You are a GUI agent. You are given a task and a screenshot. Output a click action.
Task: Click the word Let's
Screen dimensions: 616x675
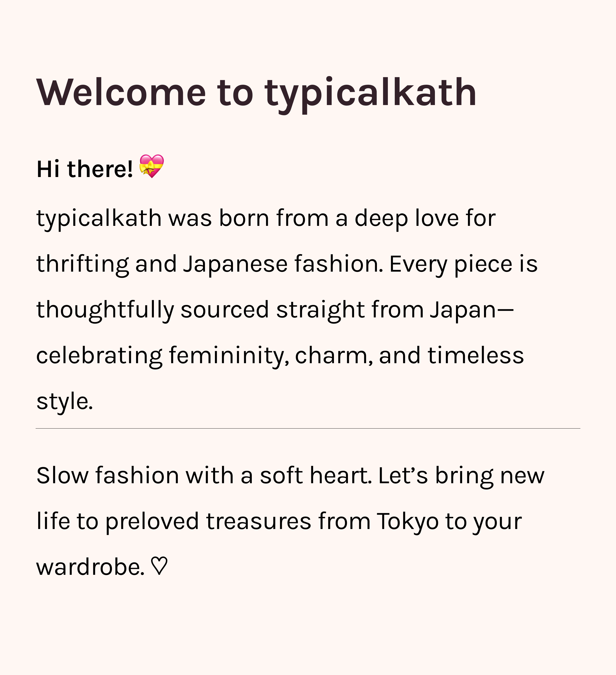coord(403,475)
